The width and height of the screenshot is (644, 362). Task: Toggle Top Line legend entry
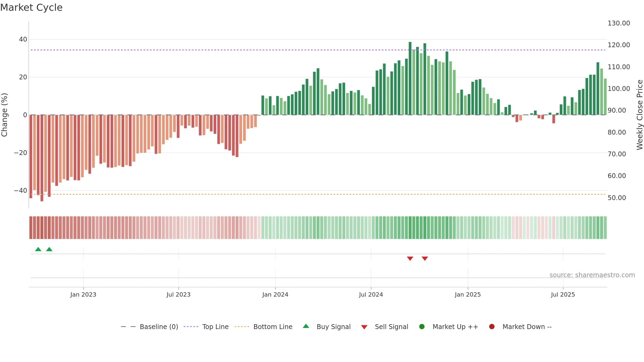tap(206, 327)
